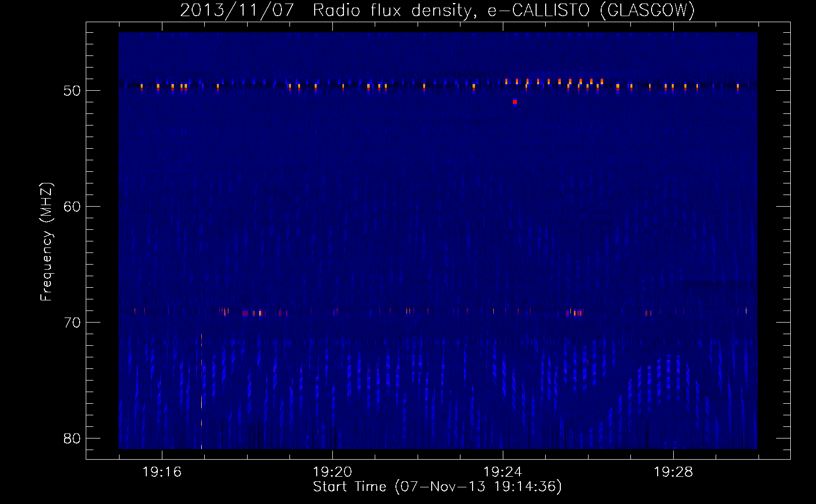Click the "Frequency (MHZ)" axis label
Screen dimensions: 816x504
pos(46,242)
